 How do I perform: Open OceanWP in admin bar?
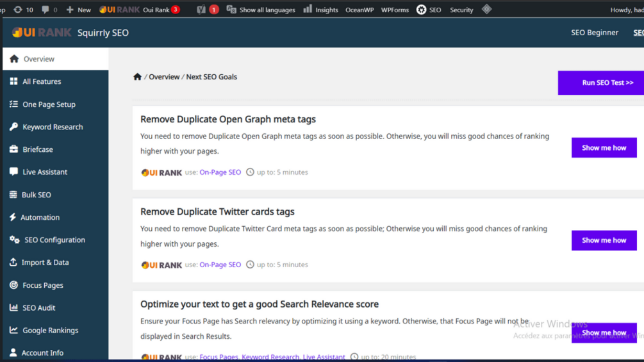[x=359, y=10]
